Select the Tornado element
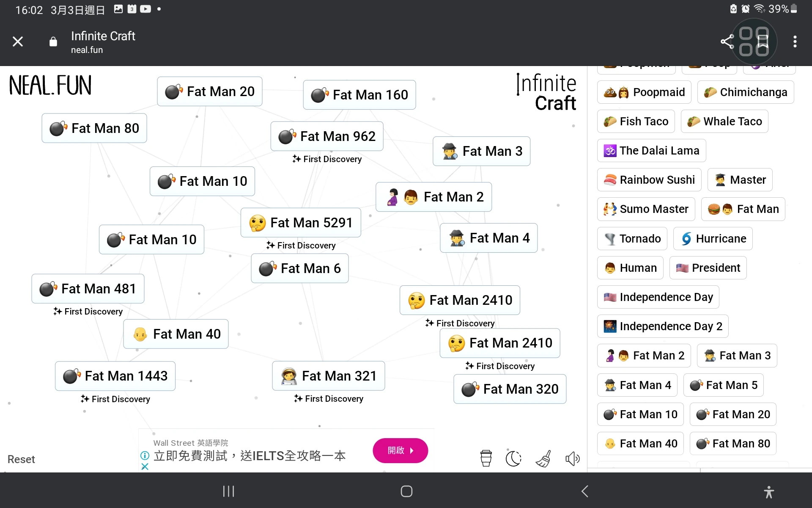Viewport: 812px width, 508px height. pos(631,238)
